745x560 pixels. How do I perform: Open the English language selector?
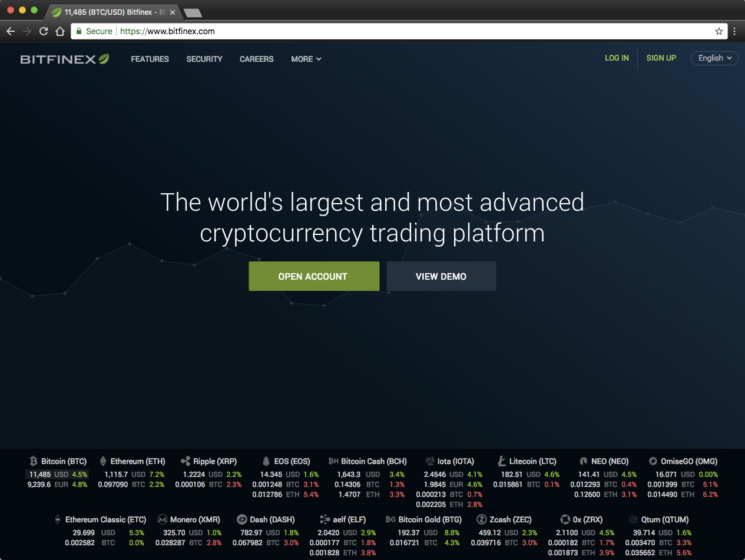pyautogui.click(x=714, y=58)
